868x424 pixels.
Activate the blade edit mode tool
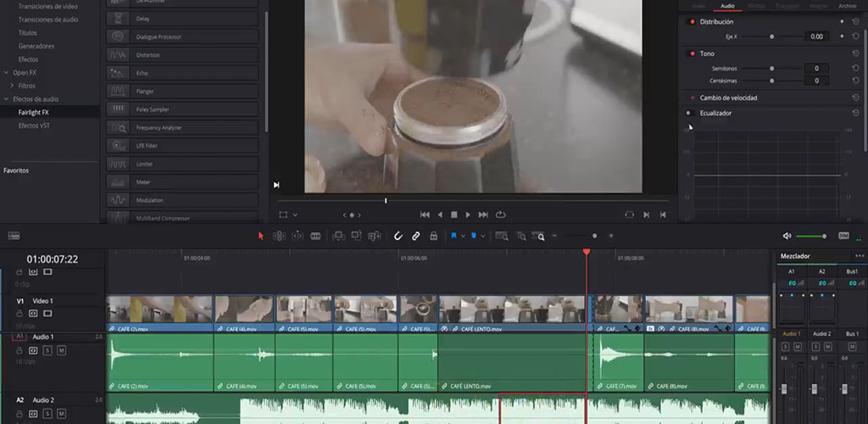[x=315, y=236]
